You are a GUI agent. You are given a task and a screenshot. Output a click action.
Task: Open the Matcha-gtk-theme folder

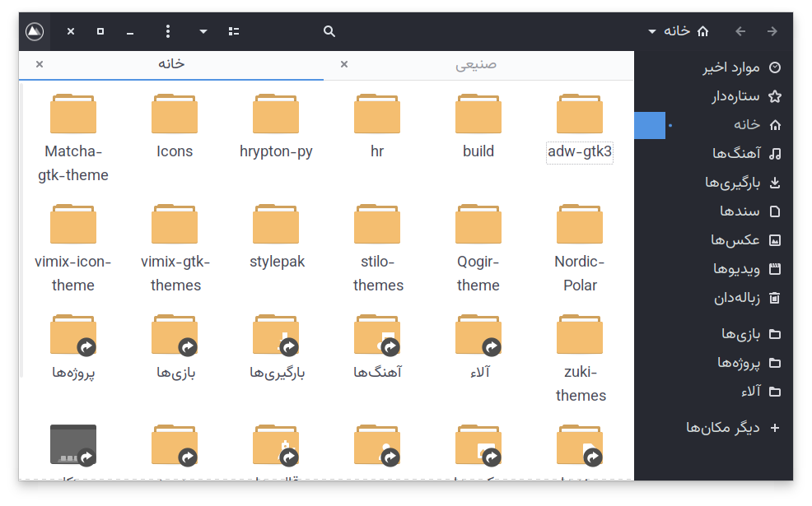[x=73, y=114]
